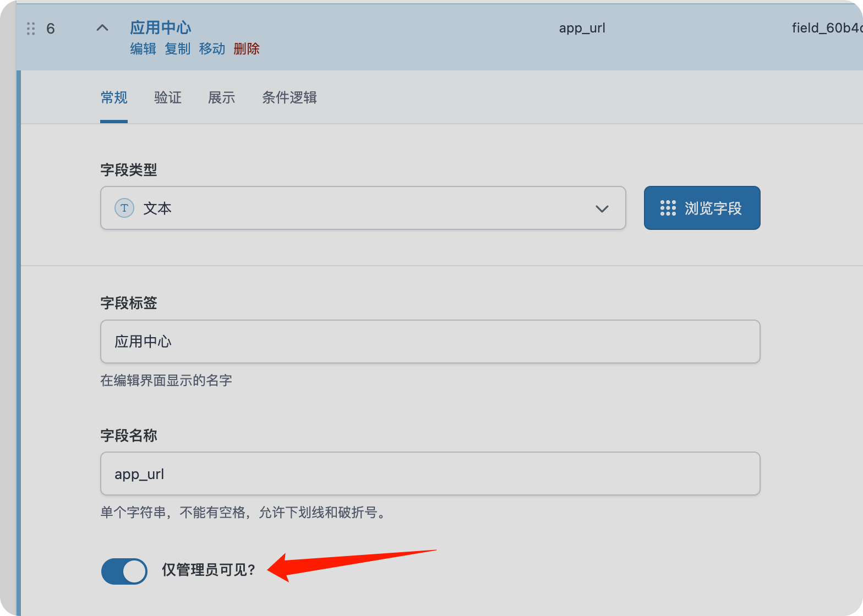Image resolution: width=863 pixels, height=616 pixels.
Task: Switch to the 验证 tab
Action: click(x=168, y=98)
